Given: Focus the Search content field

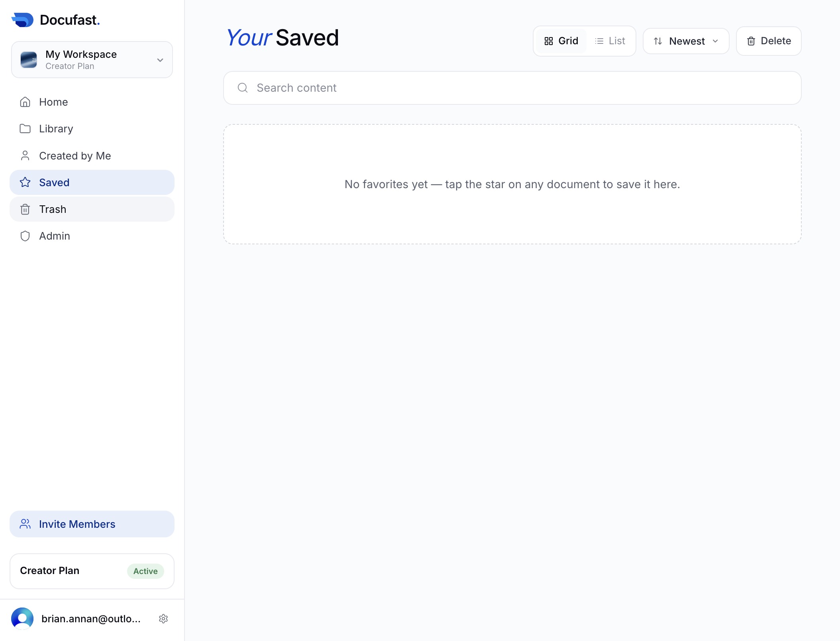Looking at the screenshot, I should (512, 88).
